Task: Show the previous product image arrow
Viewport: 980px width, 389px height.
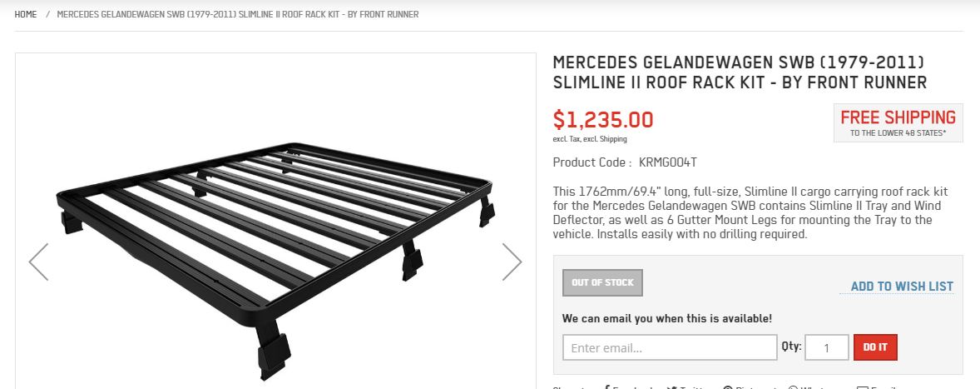Action: pos(39,262)
